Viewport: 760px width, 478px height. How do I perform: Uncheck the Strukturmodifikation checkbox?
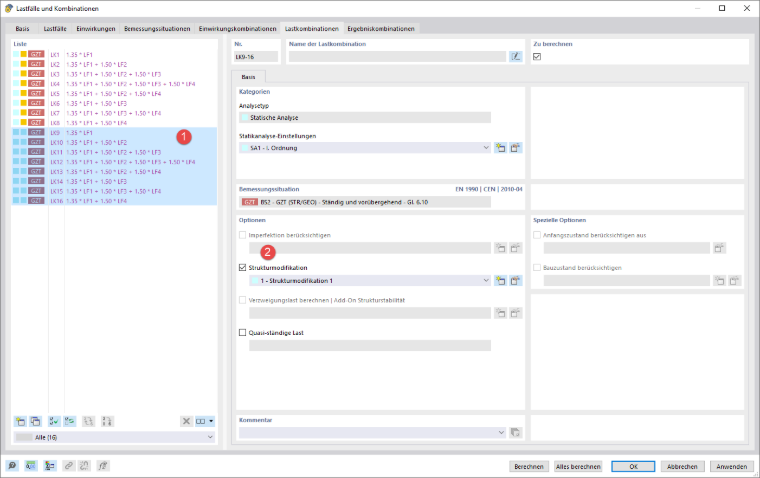pyautogui.click(x=242, y=268)
